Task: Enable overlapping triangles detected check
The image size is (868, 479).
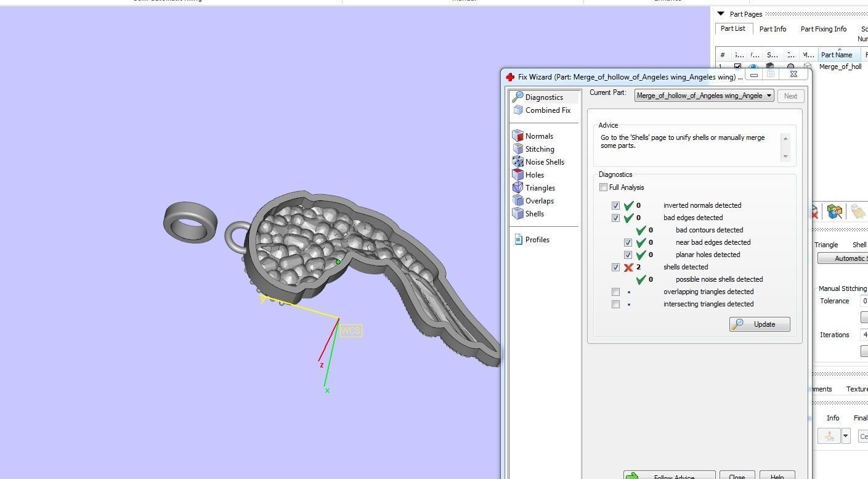Action: click(615, 292)
